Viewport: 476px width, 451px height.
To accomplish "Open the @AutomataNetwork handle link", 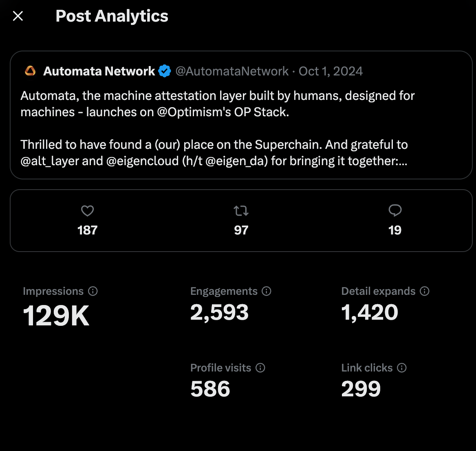I will (232, 71).
